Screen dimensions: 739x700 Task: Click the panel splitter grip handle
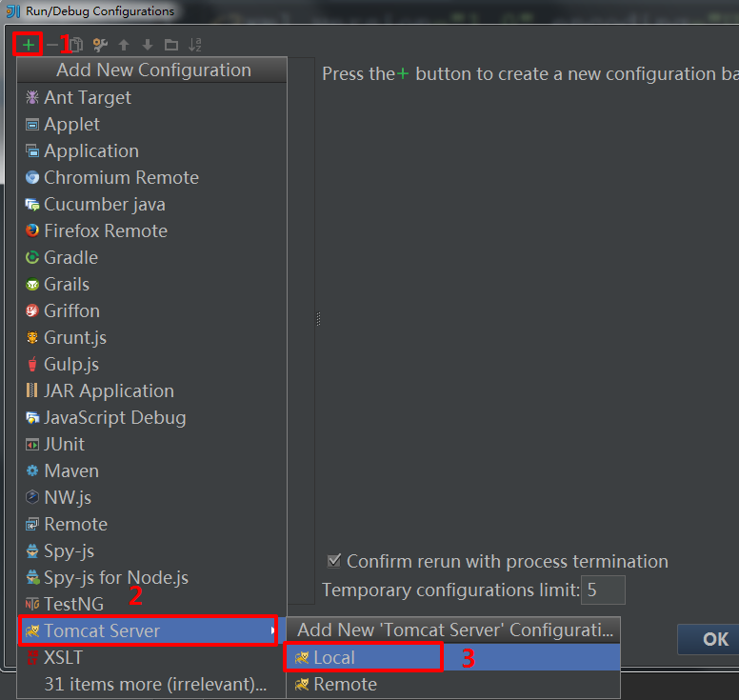pos(319,319)
